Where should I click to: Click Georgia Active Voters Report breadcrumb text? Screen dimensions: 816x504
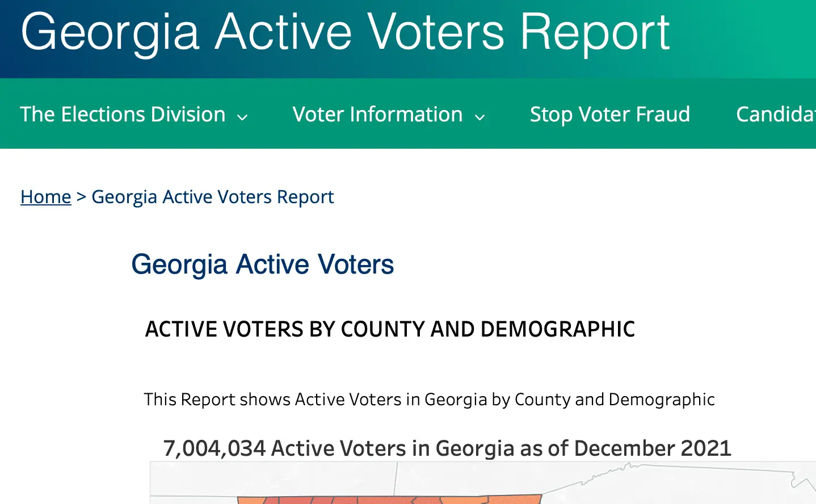click(213, 196)
